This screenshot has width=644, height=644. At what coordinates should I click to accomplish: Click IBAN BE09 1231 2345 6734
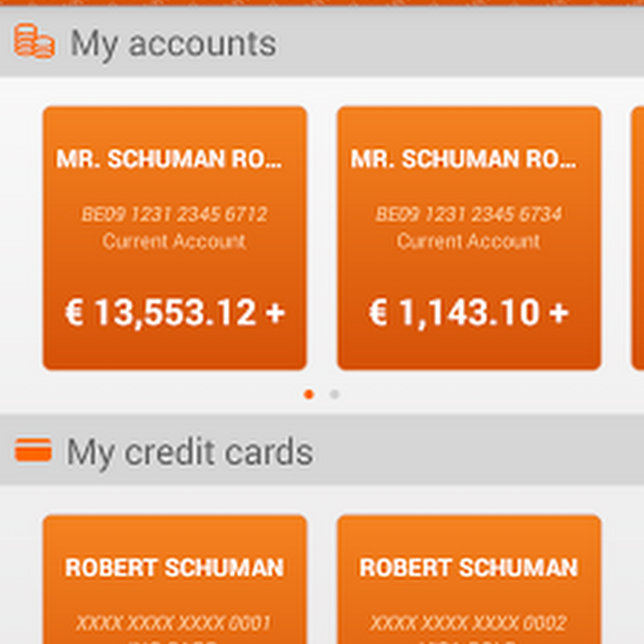[x=469, y=214]
